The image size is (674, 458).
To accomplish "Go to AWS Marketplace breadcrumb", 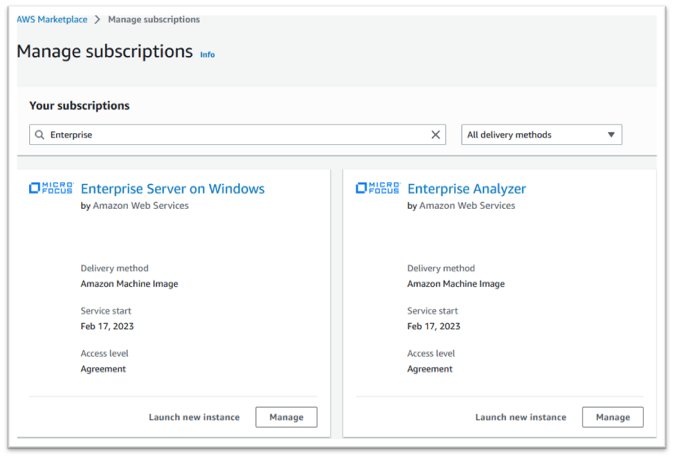I will pos(51,20).
